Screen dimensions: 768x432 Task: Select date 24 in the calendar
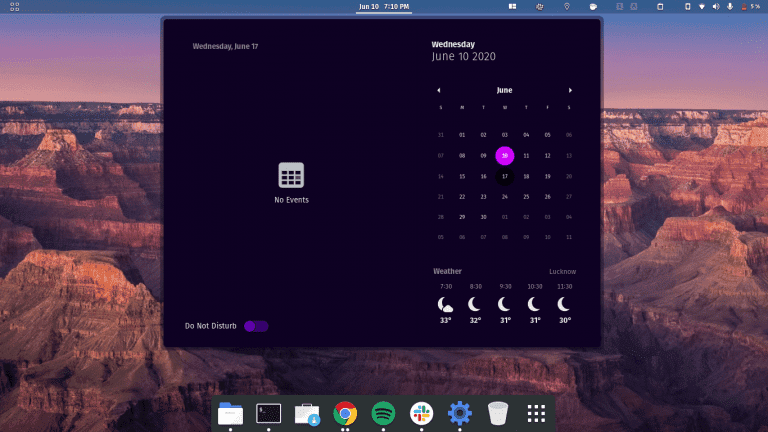click(504, 196)
